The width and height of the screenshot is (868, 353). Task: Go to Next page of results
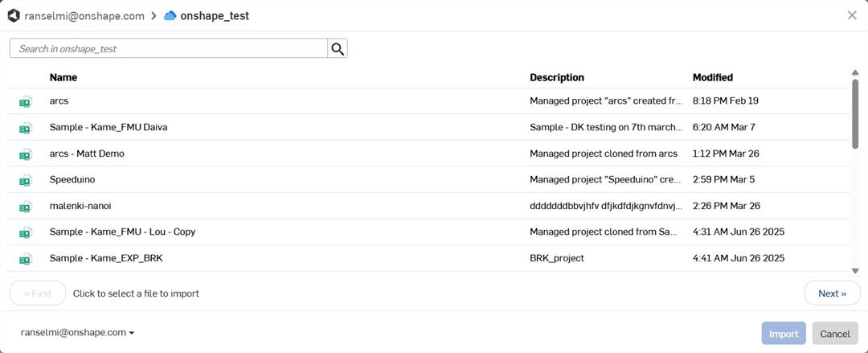coord(832,293)
